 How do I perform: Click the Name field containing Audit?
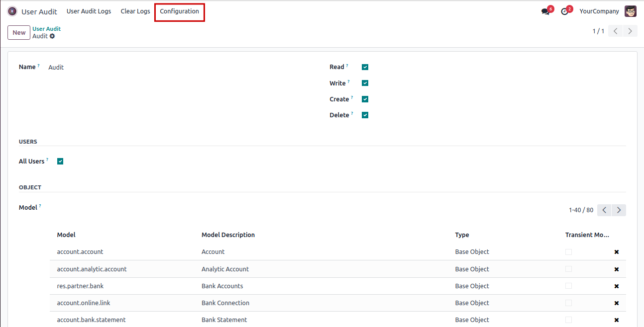tap(149, 67)
